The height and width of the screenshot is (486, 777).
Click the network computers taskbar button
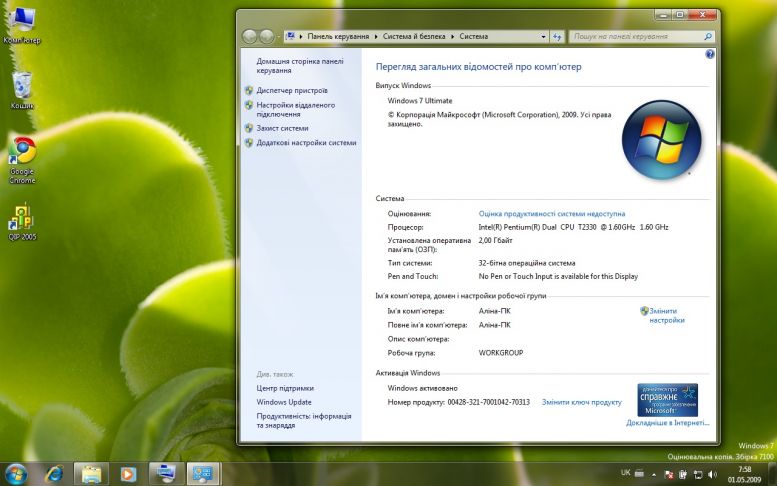coord(166,474)
